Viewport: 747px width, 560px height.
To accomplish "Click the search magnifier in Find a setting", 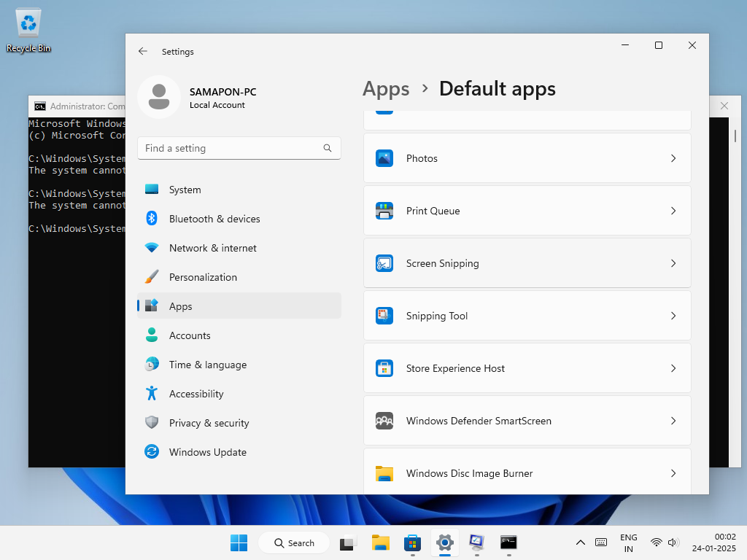I will (328, 148).
